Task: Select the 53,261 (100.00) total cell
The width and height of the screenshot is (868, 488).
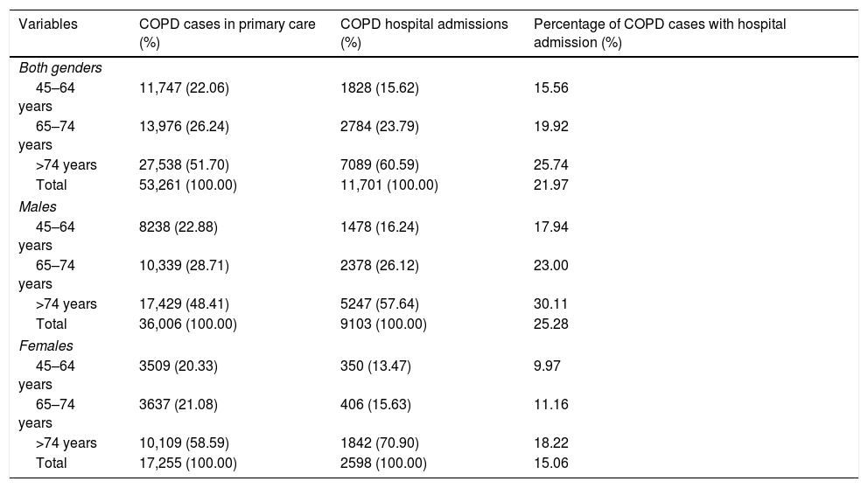Action: [x=187, y=185]
